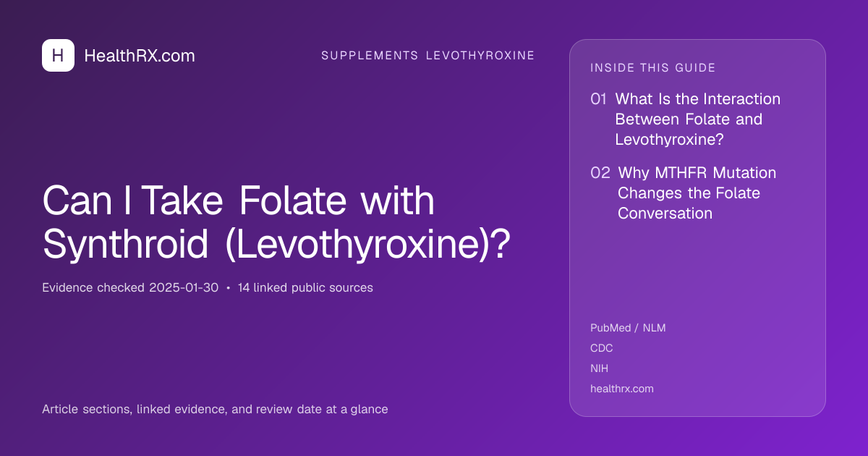
Task: Click the 'Article sections, linked evidence' footer caption
Action: [x=215, y=409]
